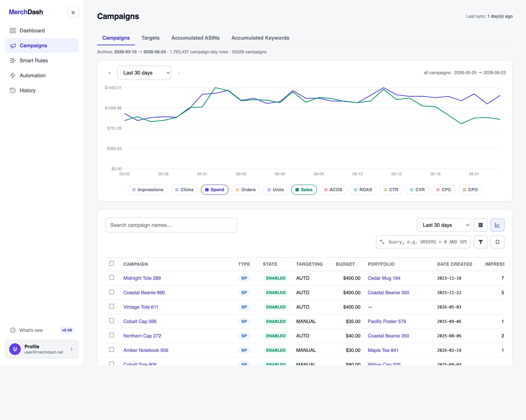Check the Coastal Beanie 890 row checkbox
The height and width of the screenshot is (420, 526).
(111, 292)
